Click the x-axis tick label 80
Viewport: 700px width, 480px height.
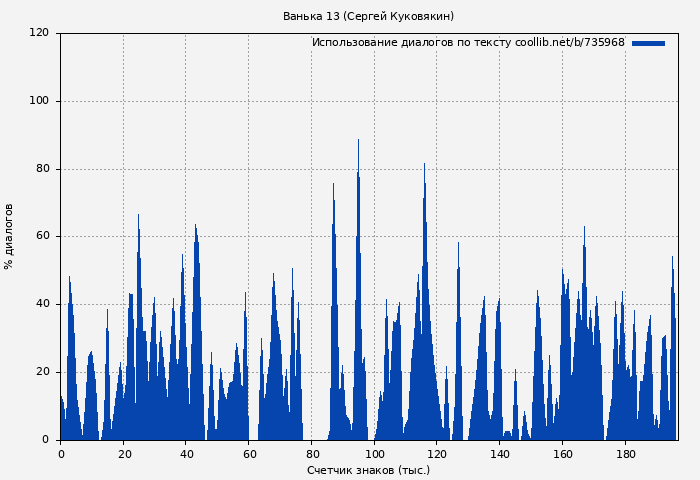coord(312,454)
